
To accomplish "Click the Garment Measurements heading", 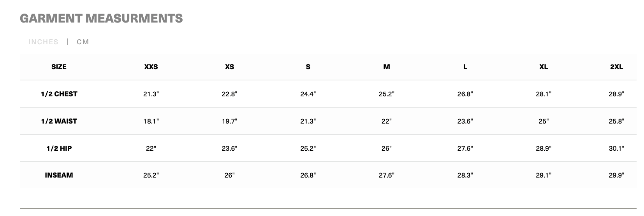I will [x=101, y=18].
